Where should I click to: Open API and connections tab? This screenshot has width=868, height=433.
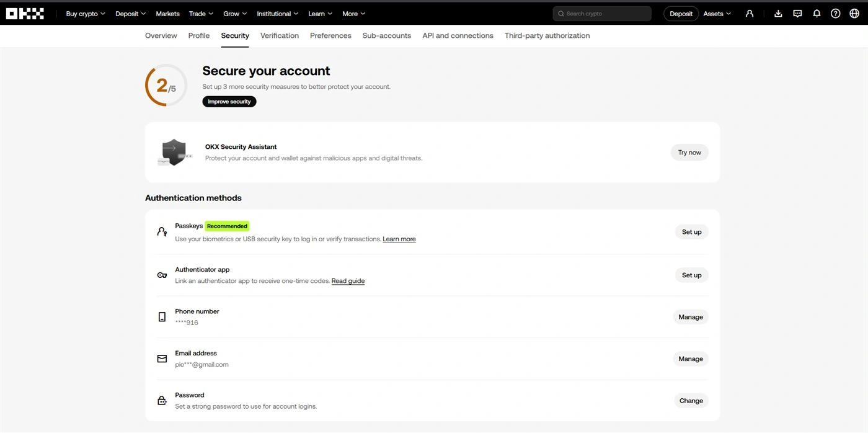[x=458, y=35]
